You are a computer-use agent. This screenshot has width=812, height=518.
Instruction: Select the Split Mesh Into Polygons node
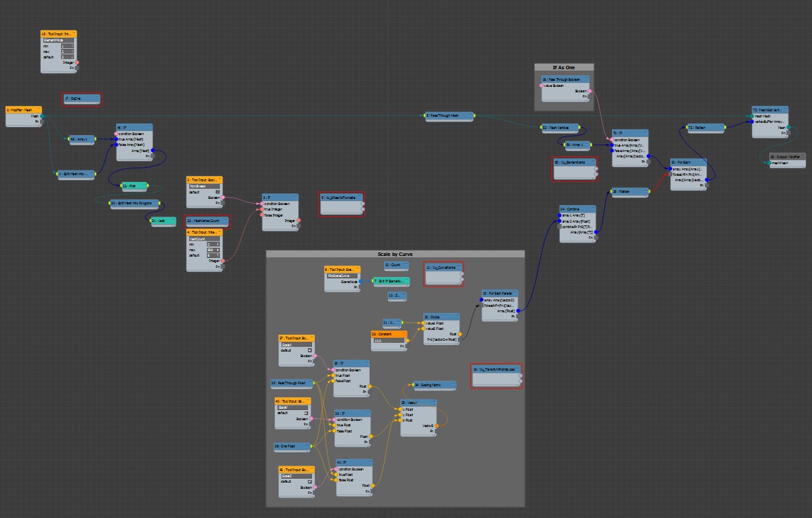click(136, 203)
